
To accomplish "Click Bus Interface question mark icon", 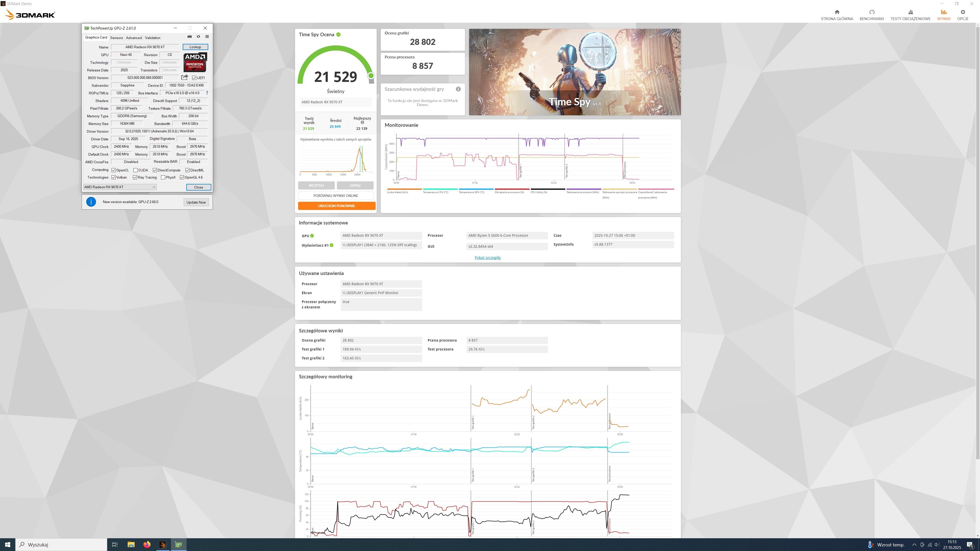I will pyautogui.click(x=207, y=93).
